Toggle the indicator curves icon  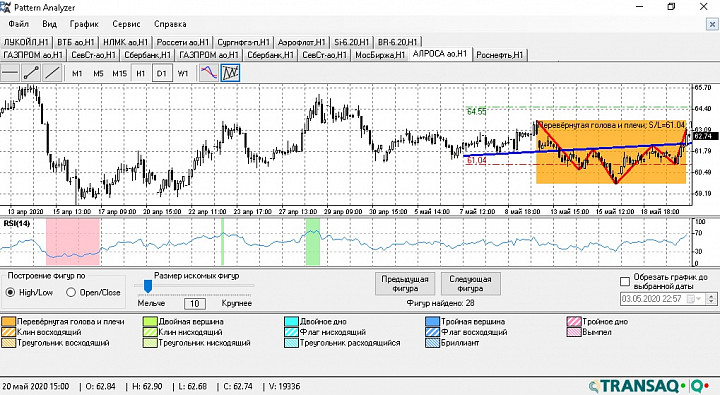coord(209,73)
